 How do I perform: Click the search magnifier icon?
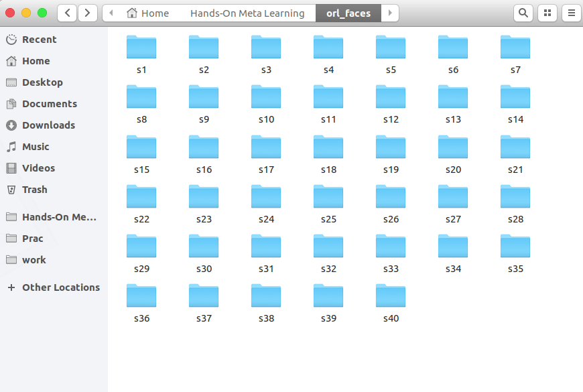pyautogui.click(x=523, y=13)
